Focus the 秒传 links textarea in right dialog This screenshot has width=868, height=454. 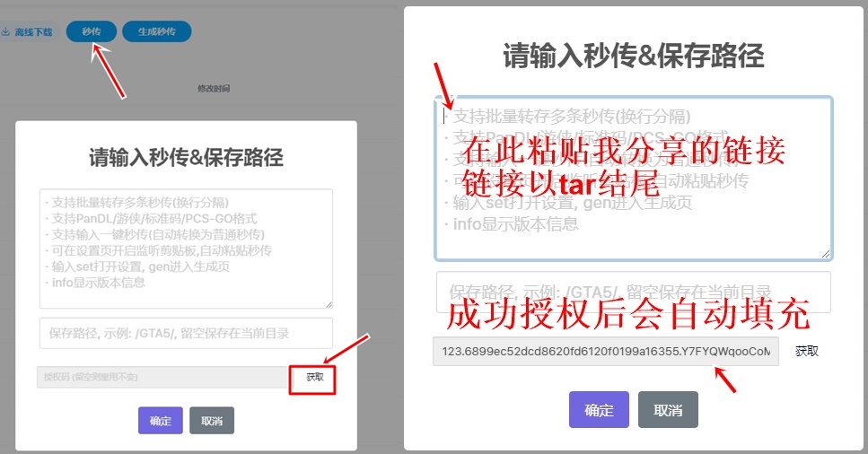pos(634,179)
